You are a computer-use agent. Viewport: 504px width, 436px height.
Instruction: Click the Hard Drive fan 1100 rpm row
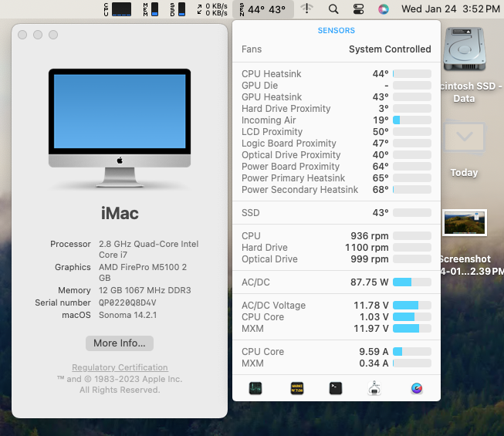(x=337, y=248)
